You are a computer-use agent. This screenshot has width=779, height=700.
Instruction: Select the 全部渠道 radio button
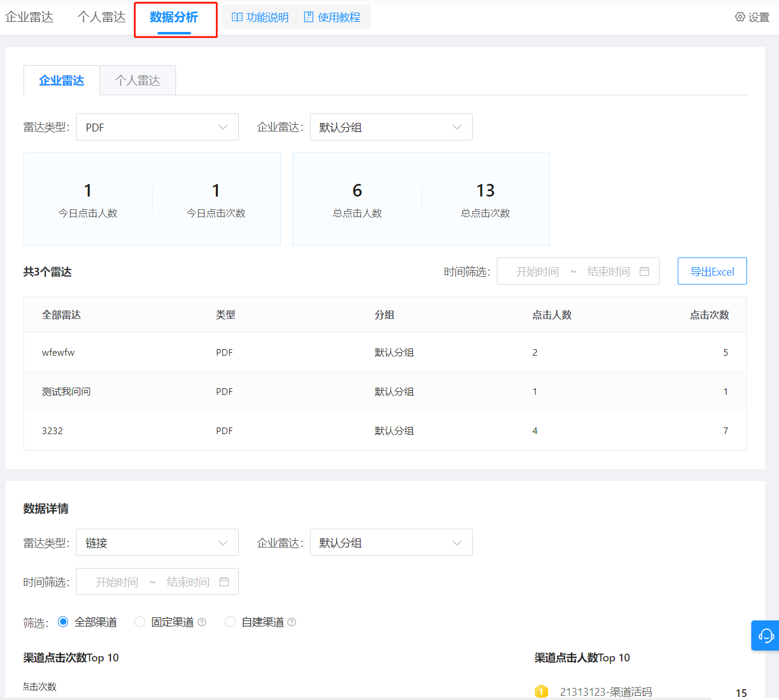[63, 622]
